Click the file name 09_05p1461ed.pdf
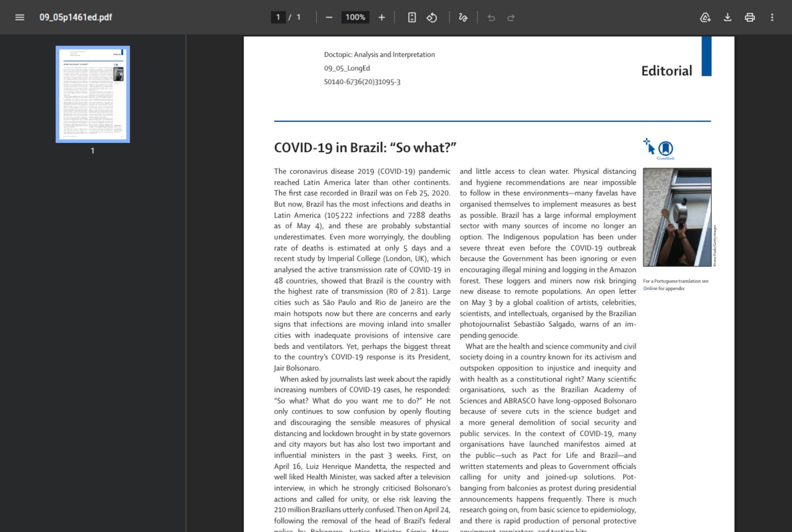 click(x=76, y=17)
